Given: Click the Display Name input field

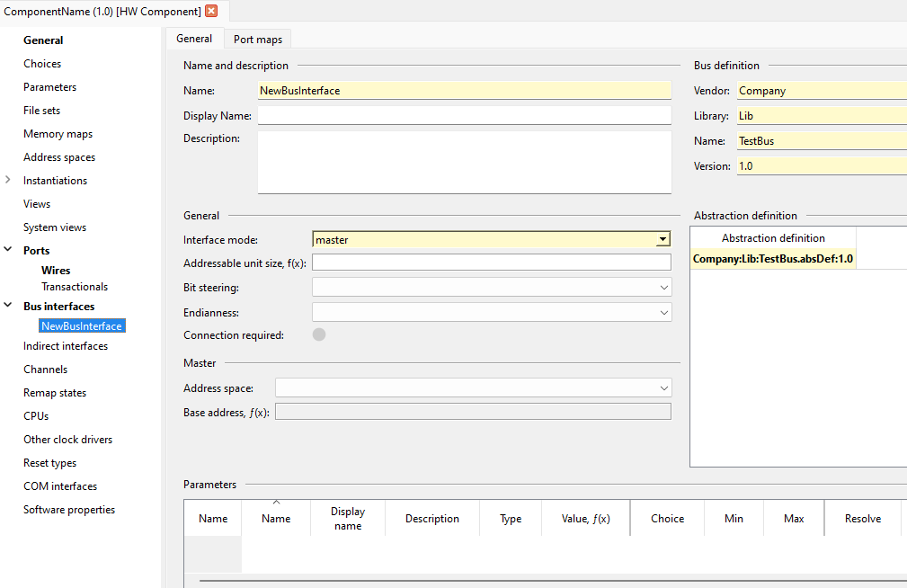Looking at the screenshot, I should (465, 115).
